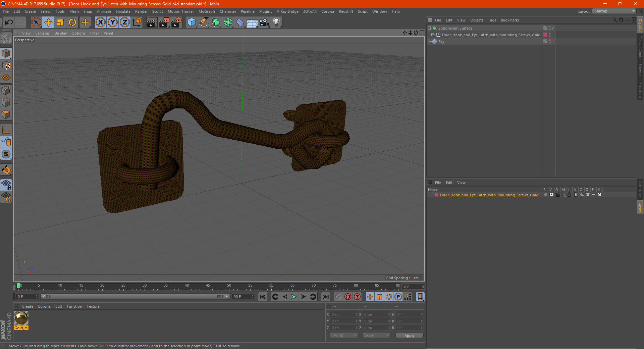Toggle layer Render clapper icon
The height and width of the screenshot is (349, 644).
tap(557, 195)
